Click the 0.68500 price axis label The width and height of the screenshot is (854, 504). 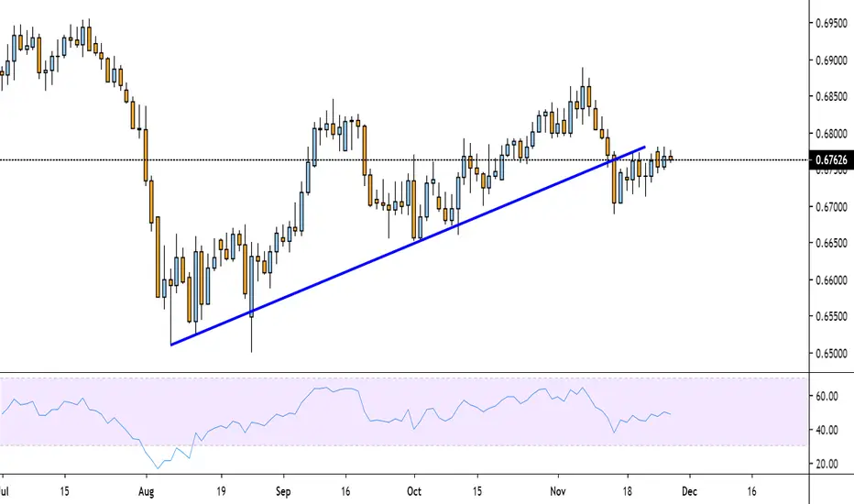coord(832,96)
